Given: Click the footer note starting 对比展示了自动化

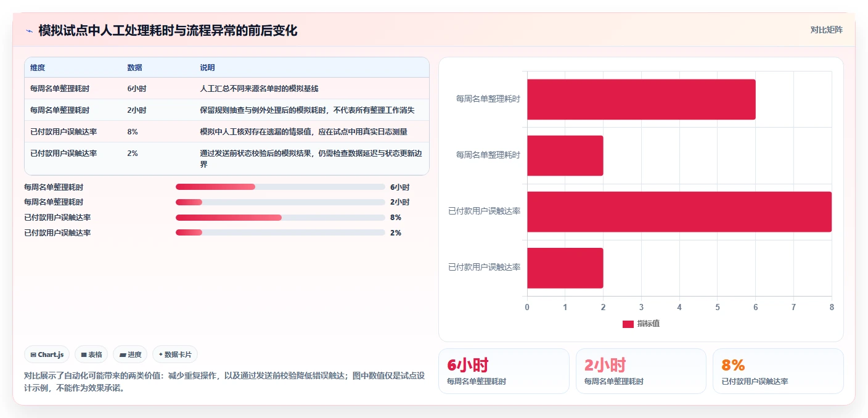Looking at the screenshot, I should 224,382.
